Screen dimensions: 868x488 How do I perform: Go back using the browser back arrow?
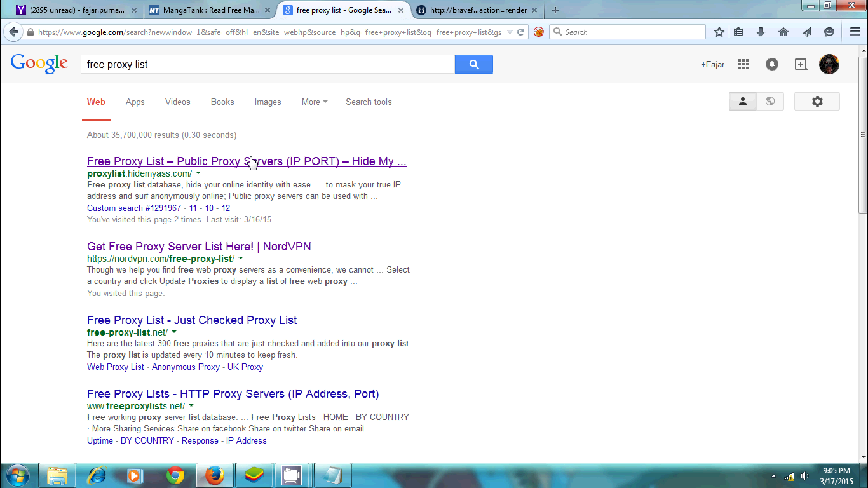[x=13, y=32]
